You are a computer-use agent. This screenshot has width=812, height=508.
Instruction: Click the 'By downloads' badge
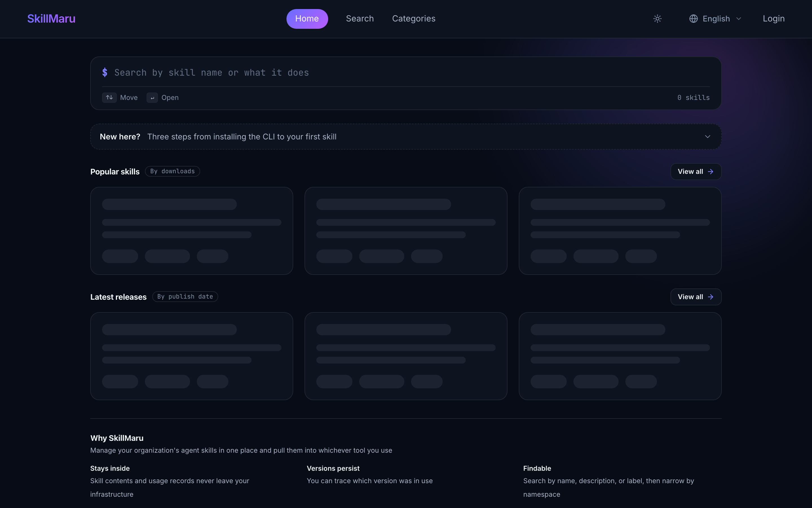coord(173,171)
